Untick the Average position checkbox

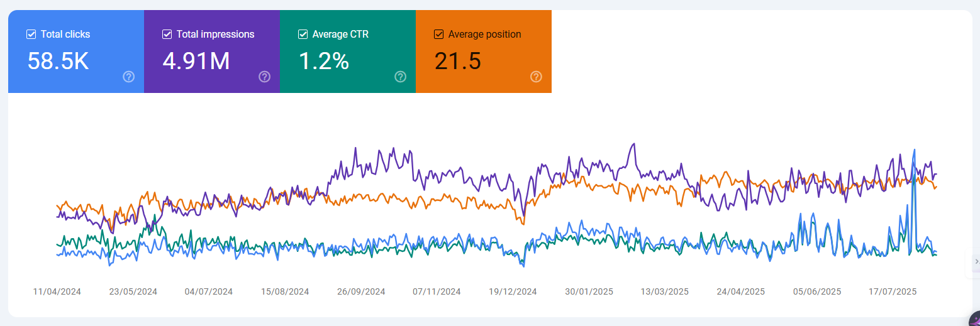point(439,35)
